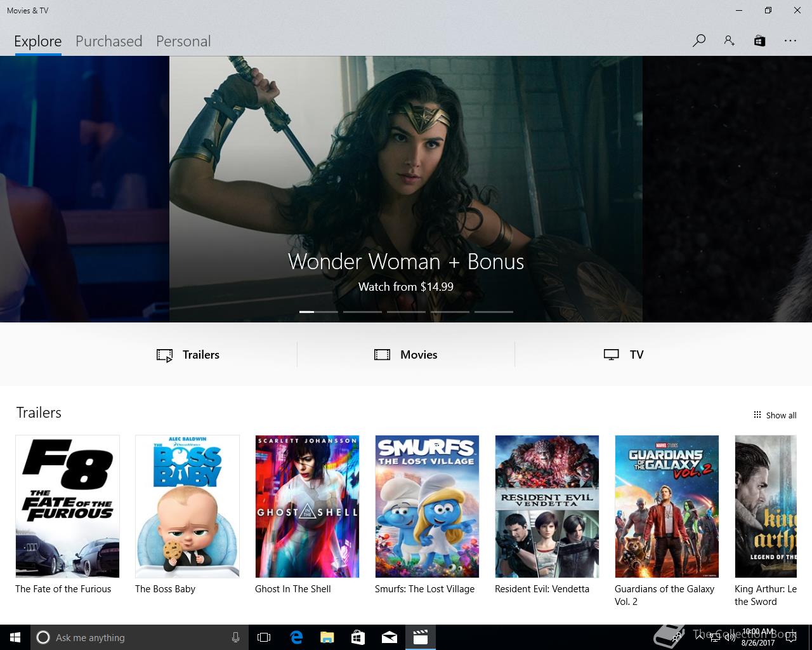
Task: Open Windows Store from the taskbar
Action: coord(358,637)
